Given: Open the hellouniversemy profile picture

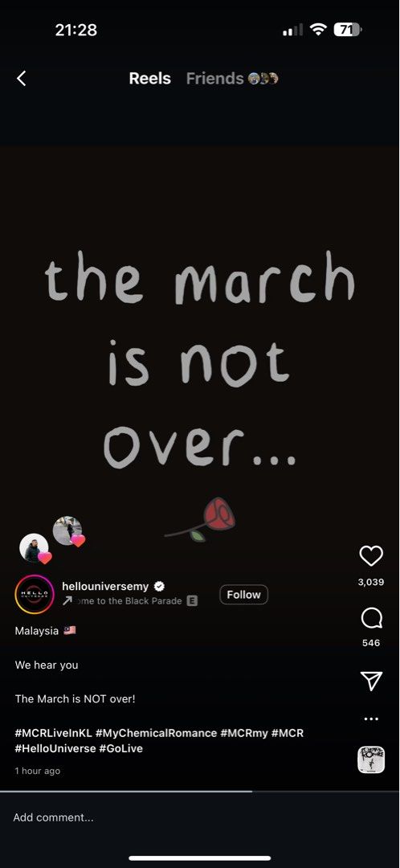Looking at the screenshot, I should pos(35,595).
